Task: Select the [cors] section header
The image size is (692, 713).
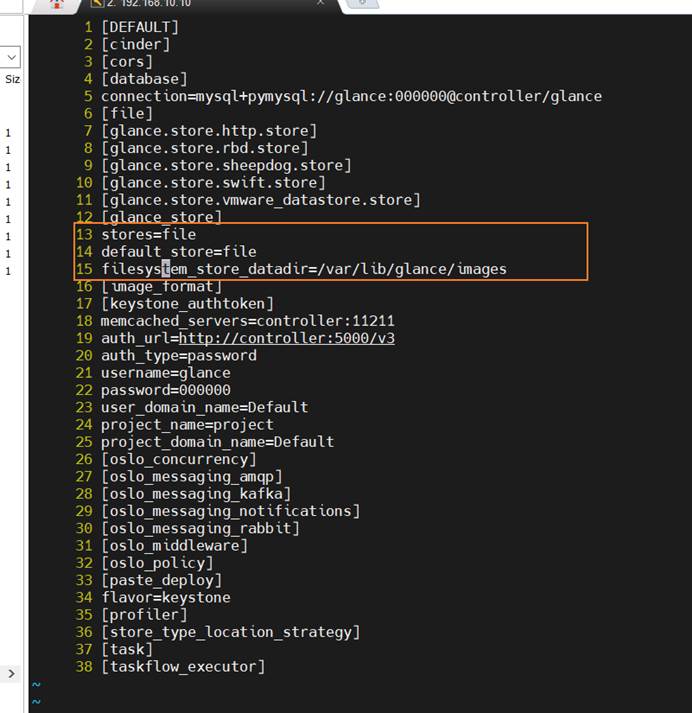Action: coord(127,62)
